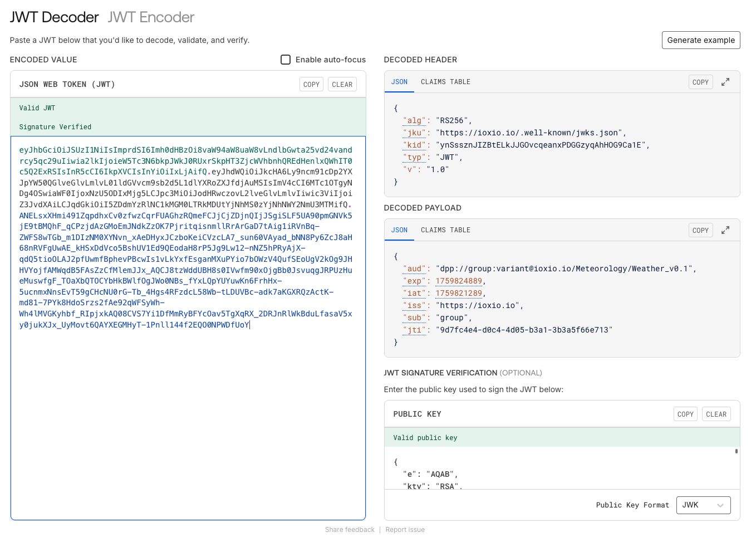Select JSON tab in Decoded Payload
Viewport: 756px width, 542px height.
pyautogui.click(x=399, y=230)
